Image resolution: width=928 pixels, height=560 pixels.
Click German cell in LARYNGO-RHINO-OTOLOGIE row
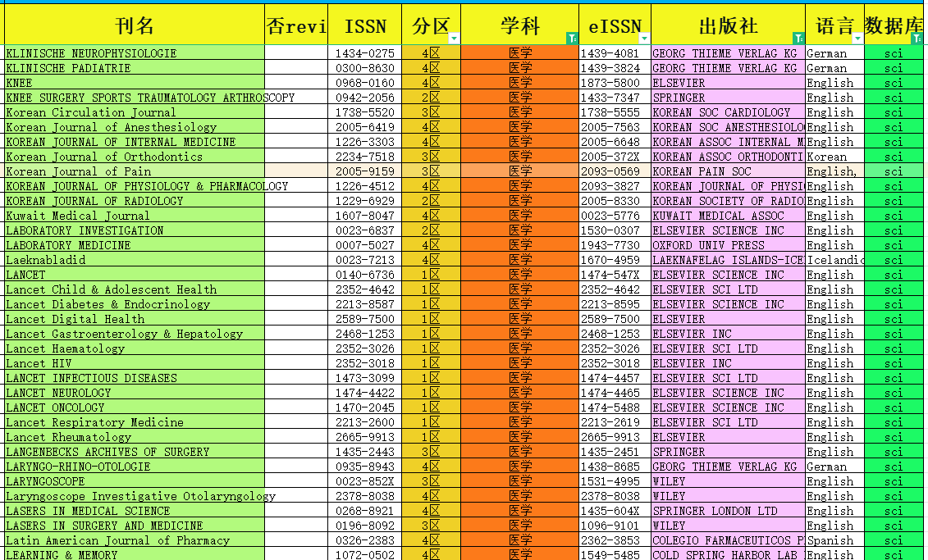click(x=834, y=467)
